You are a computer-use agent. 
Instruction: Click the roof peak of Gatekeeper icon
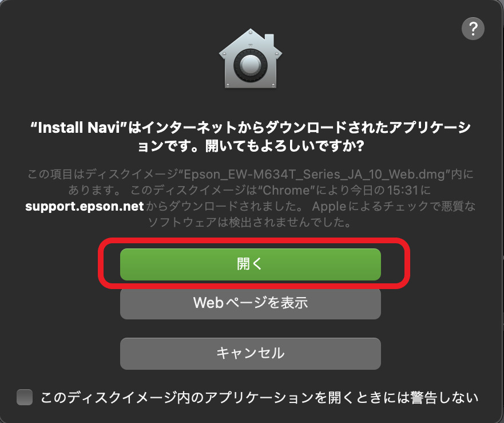click(251, 33)
